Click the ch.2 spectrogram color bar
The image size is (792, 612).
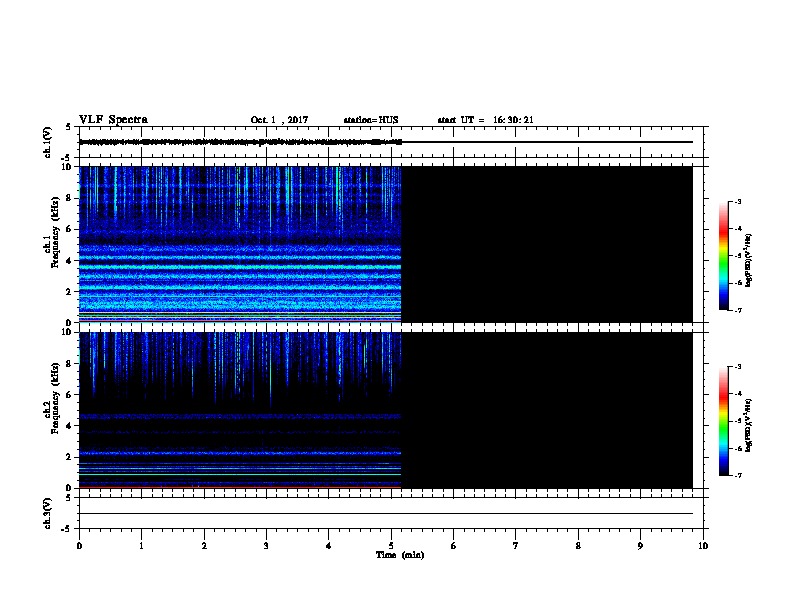(x=724, y=421)
